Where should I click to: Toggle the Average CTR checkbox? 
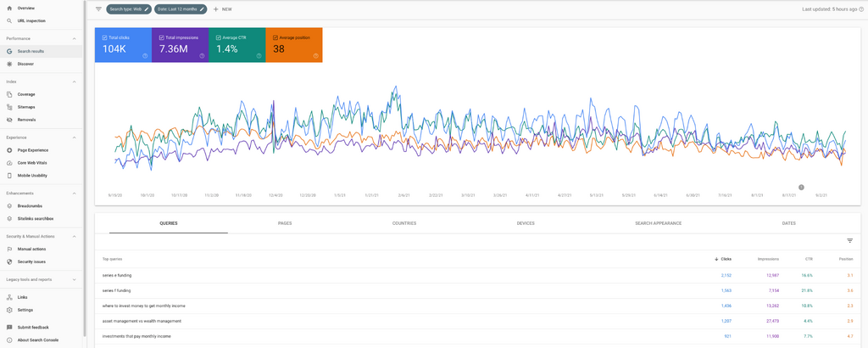217,37
